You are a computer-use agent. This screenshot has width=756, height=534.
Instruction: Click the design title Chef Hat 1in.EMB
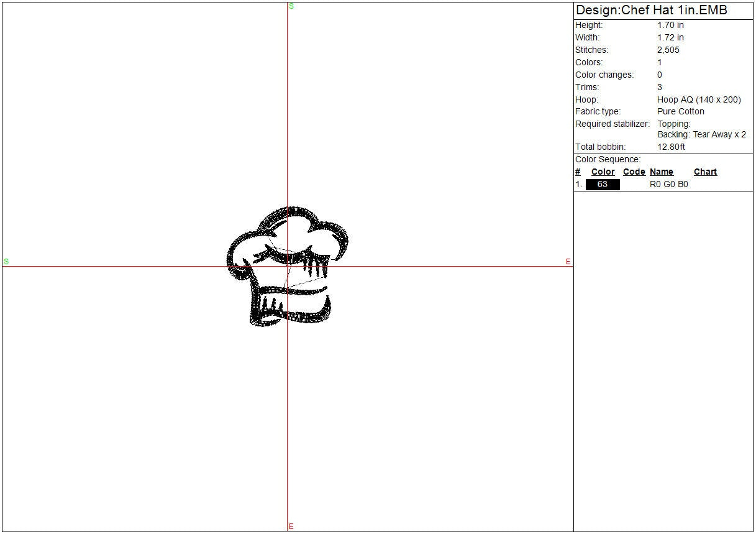coord(651,11)
